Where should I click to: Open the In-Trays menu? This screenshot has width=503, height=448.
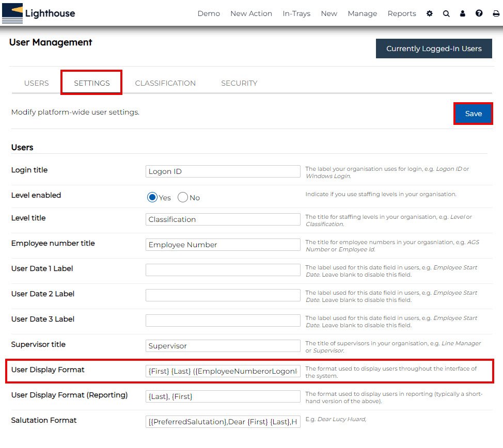point(296,13)
